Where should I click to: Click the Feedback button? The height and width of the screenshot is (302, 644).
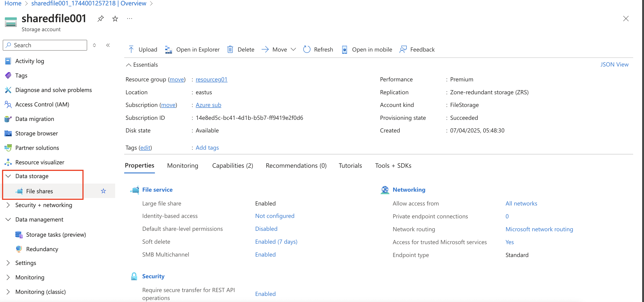point(417,50)
